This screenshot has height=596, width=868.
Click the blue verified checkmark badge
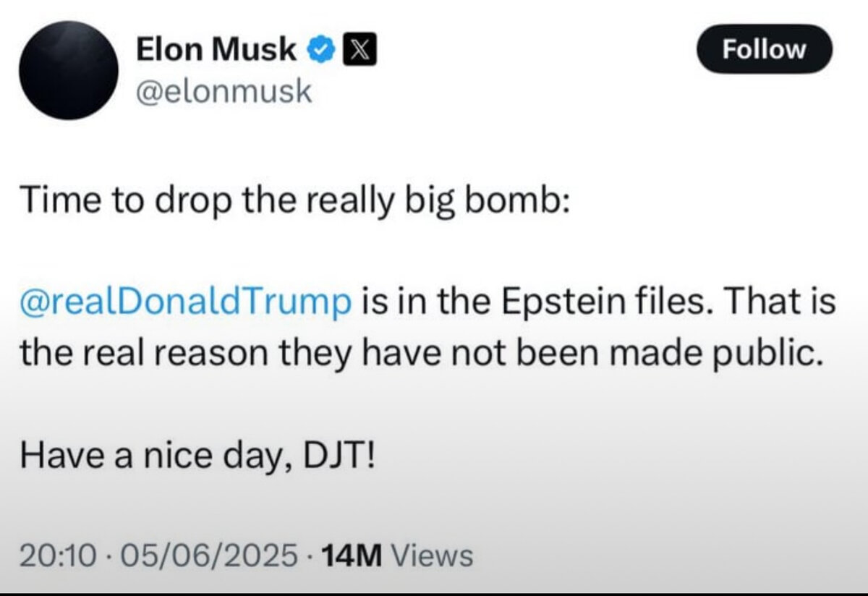[321, 50]
